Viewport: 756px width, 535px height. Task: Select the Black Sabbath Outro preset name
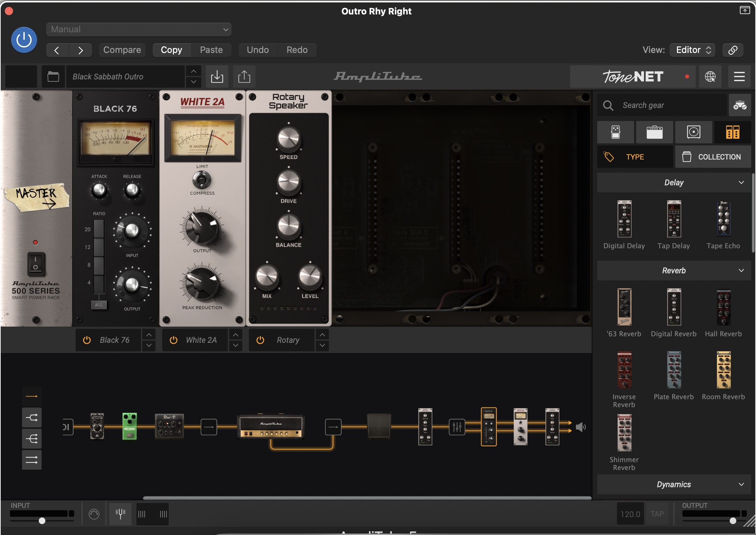[x=125, y=76]
